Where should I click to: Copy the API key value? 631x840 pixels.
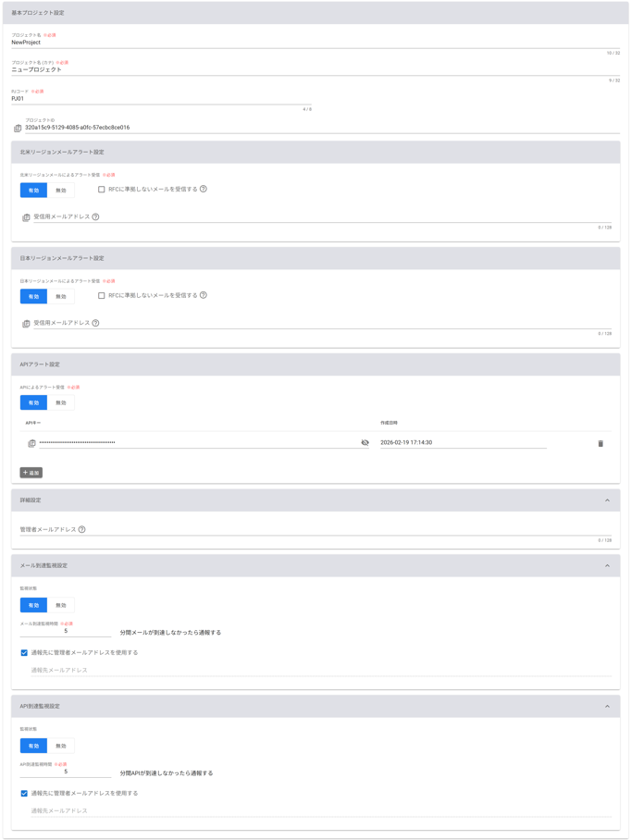pos(31,443)
